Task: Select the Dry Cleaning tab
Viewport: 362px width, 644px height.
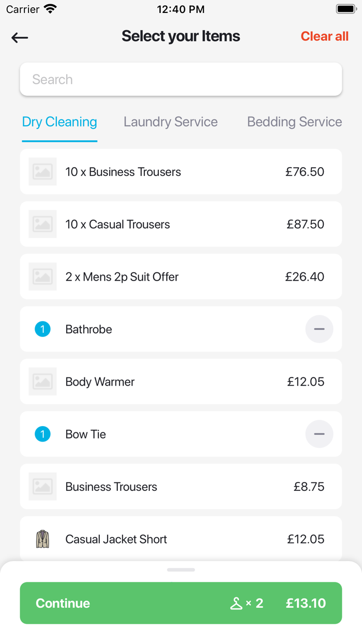Action: (59, 122)
